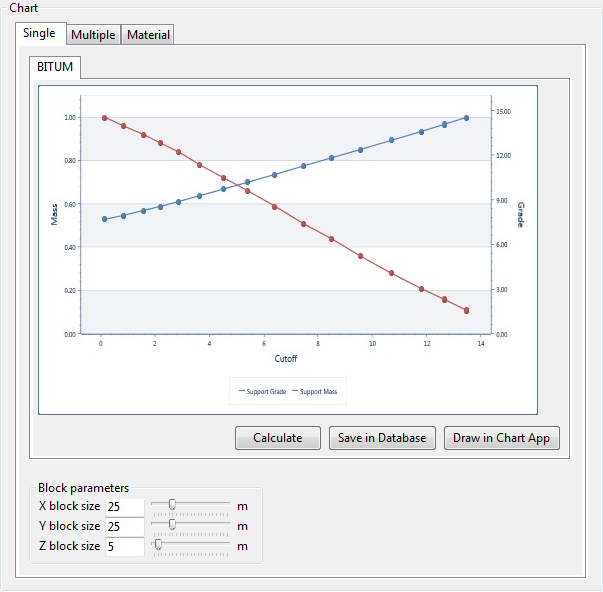This screenshot has width=603, height=592.
Task: Click Support Mass legend entry
Action: 318,391
